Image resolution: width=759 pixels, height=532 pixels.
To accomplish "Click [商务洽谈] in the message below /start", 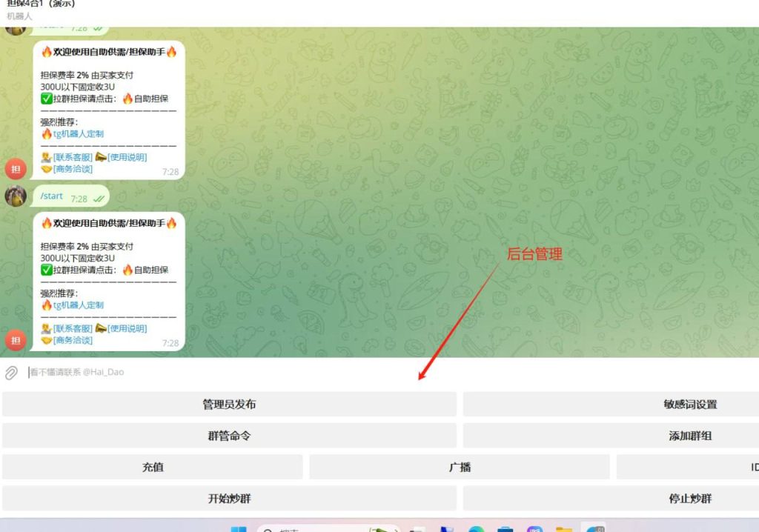I will (x=73, y=340).
